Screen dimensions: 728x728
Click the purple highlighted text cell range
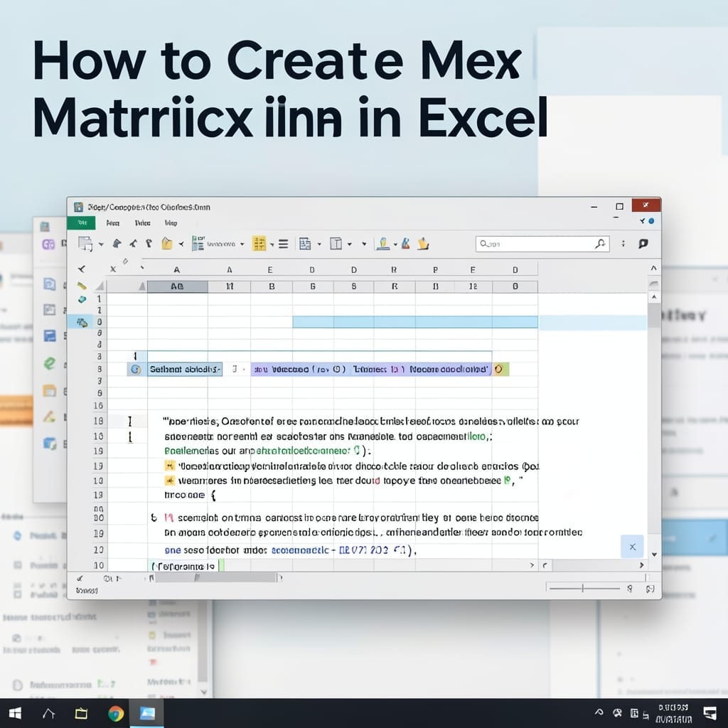pos(371,369)
